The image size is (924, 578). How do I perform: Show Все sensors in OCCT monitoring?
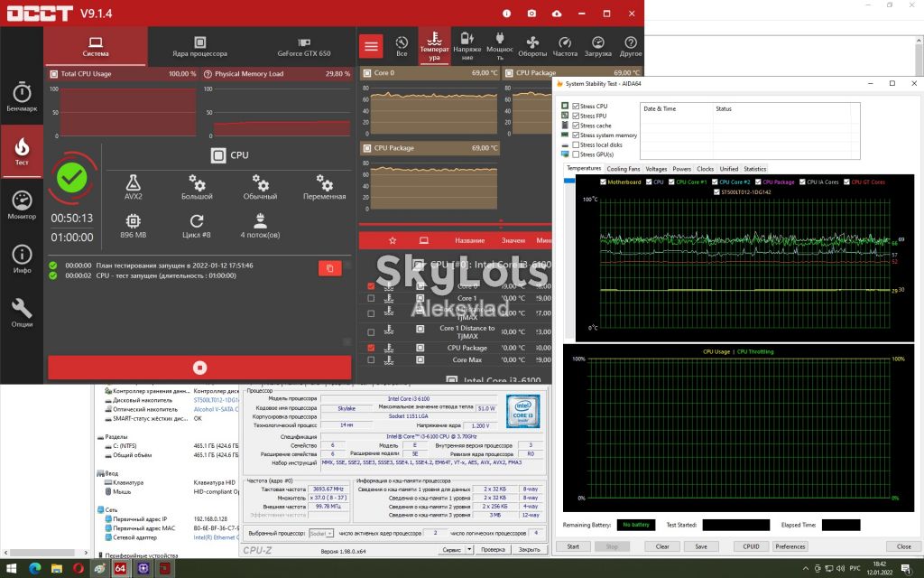(x=402, y=46)
